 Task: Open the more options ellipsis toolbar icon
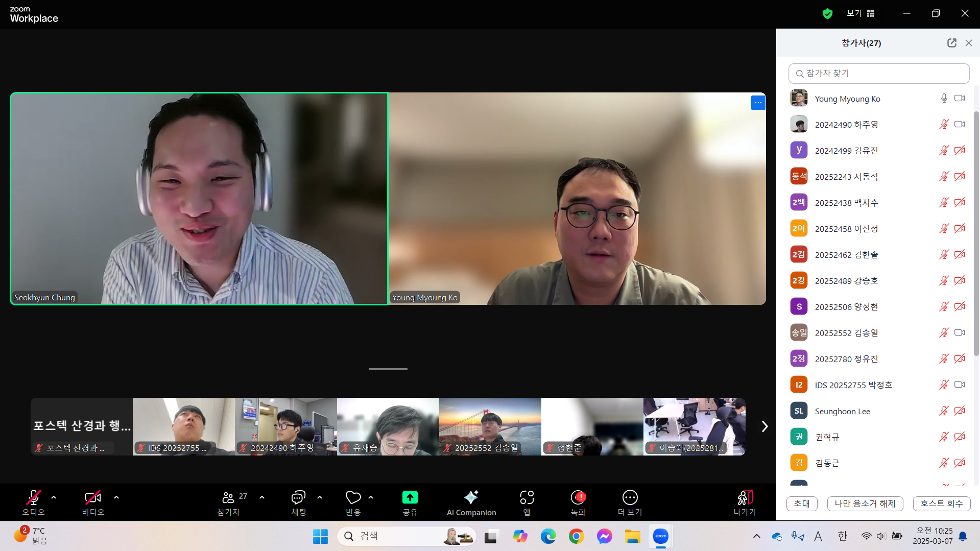[x=630, y=497]
